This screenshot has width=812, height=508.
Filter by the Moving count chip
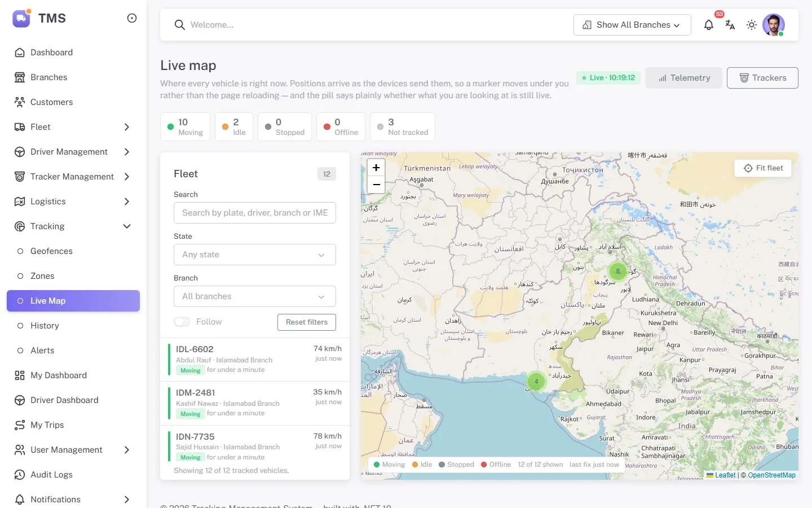(x=185, y=126)
